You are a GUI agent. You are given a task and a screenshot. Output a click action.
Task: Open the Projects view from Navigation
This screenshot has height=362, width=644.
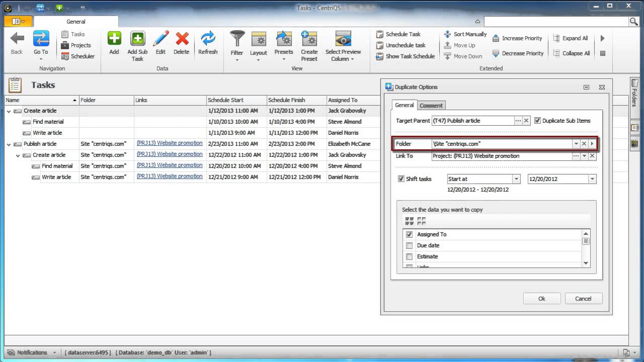(x=76, y=45)
